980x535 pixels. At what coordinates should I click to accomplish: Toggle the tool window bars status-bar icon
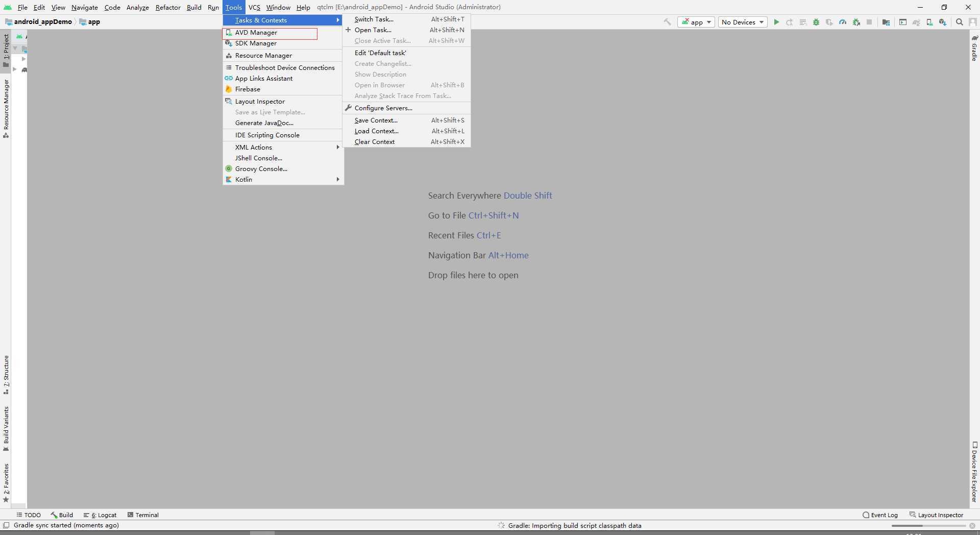click(x=6, y=525)
